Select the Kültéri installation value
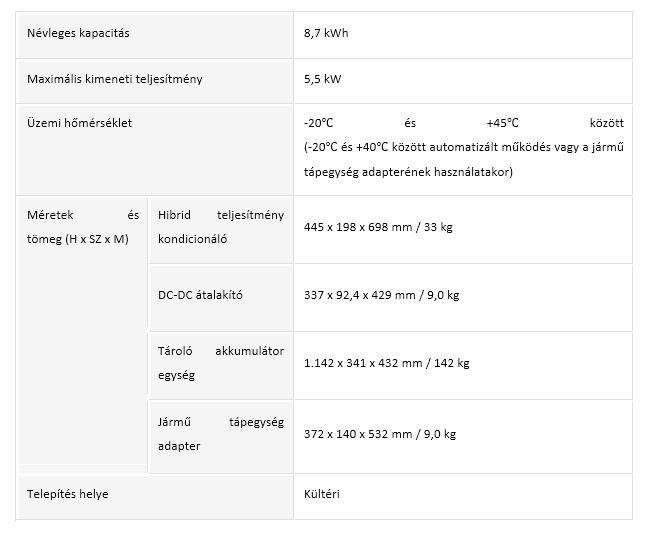The image size is (657, 539). pos(322,494)
